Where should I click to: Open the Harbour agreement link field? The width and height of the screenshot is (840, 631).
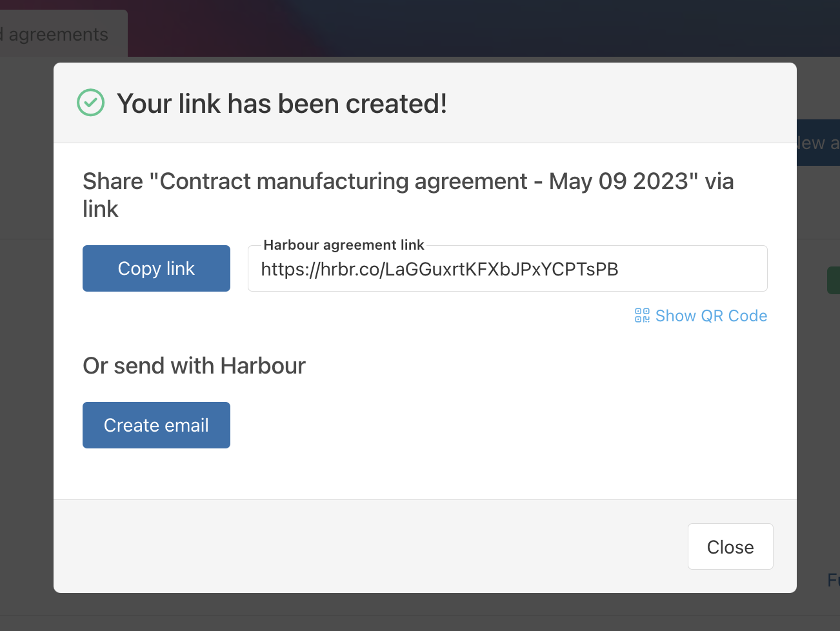507,268
